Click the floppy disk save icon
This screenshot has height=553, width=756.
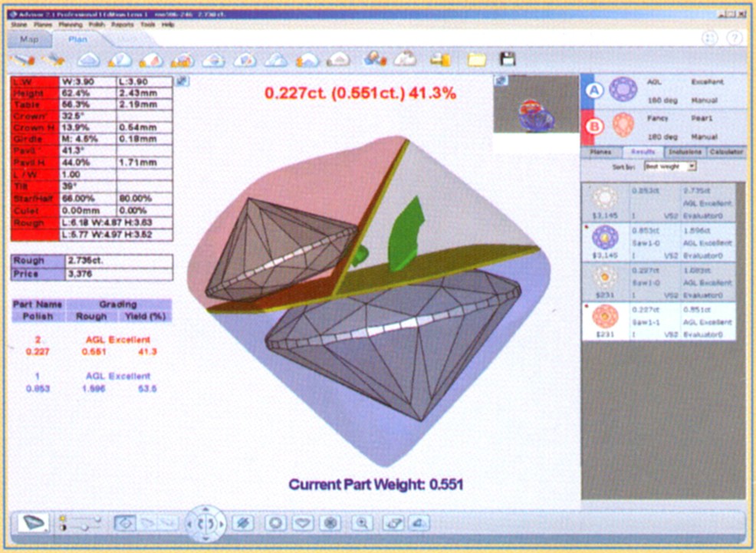[507, 59]
